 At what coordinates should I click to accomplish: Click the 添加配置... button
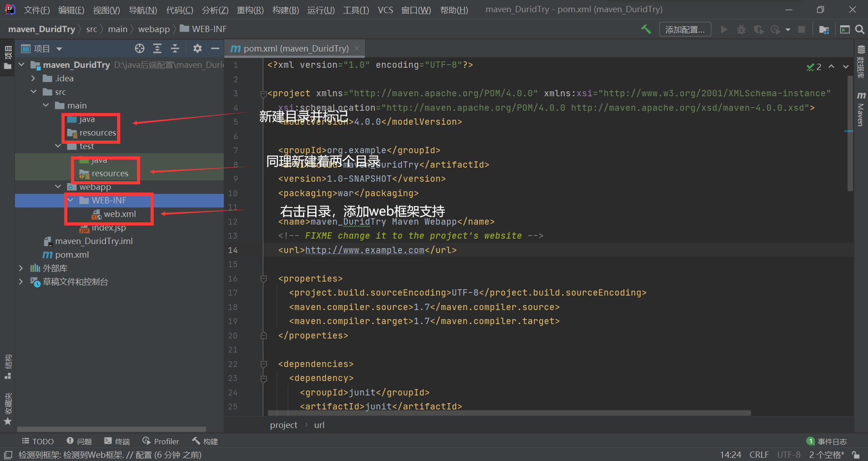click(685, 29)
